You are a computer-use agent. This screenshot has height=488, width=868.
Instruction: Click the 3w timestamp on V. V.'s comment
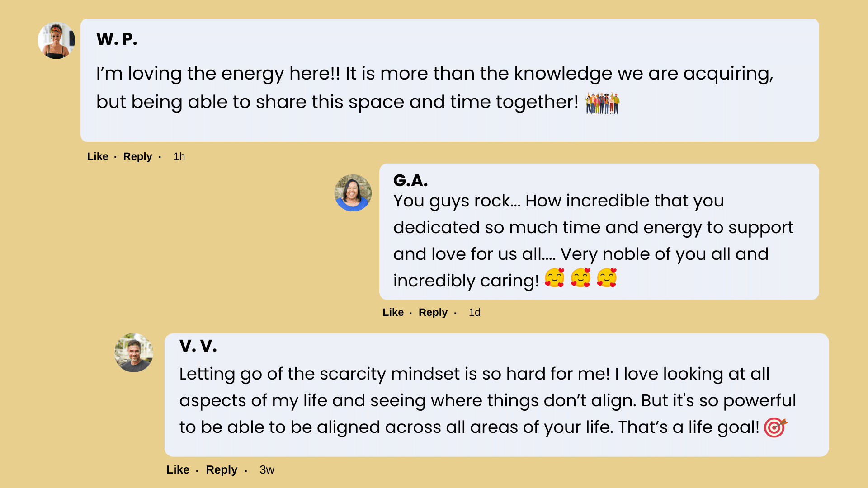click(267, 469)
